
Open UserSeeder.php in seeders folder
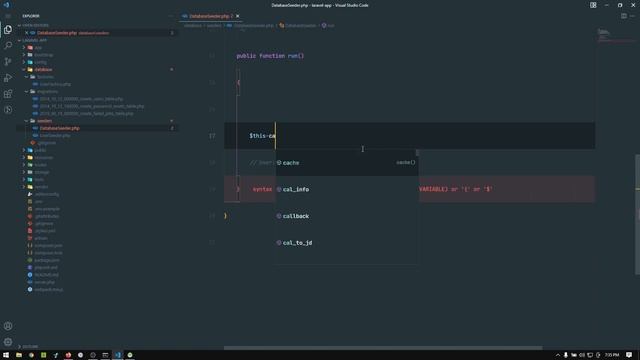pyautogui.click(x=55, y=136)
